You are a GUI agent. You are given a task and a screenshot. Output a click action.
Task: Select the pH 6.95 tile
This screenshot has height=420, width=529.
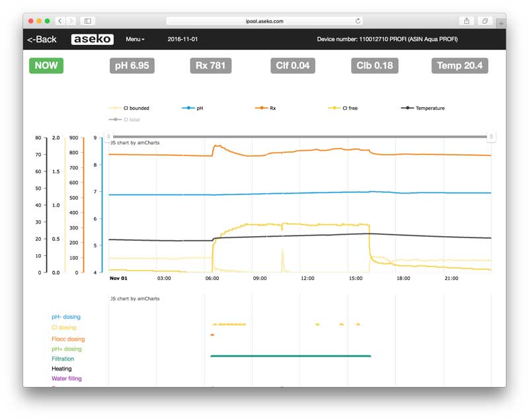[x=132, y=65]
